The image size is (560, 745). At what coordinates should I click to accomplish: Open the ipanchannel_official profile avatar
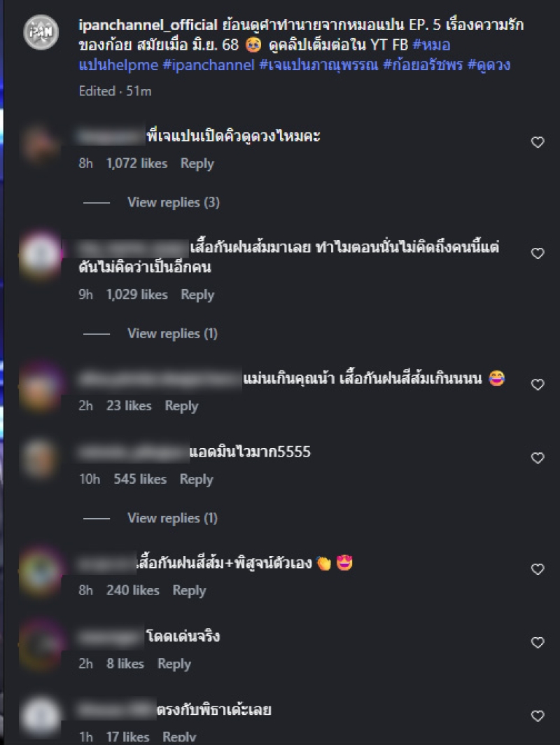pos(41,32)
